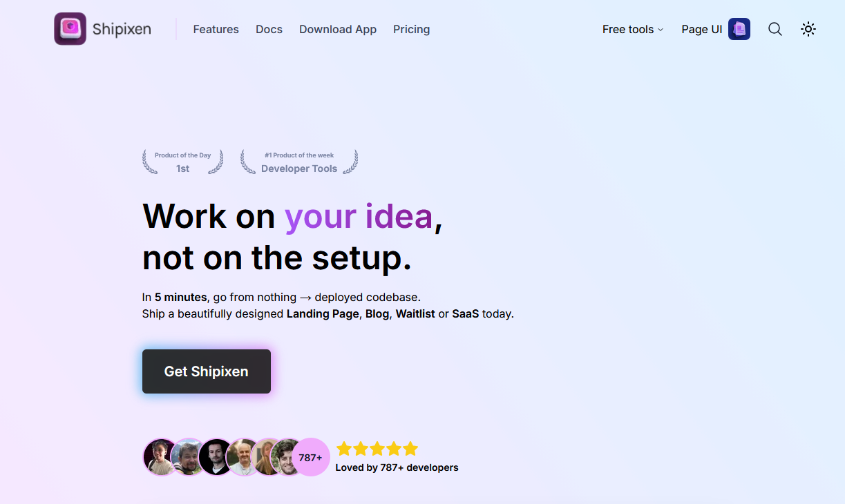This screenshot has height=504, width=845.
Task: Click the Shipixen logo icon
Action: 70,29
